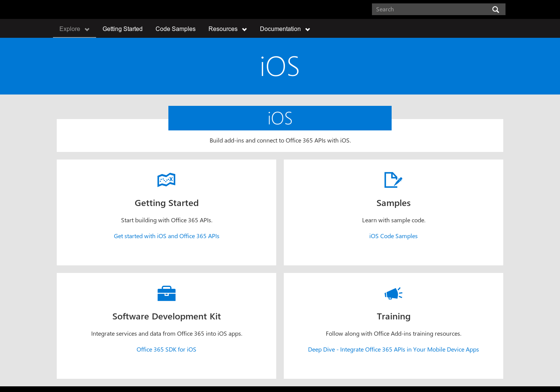Click the Samples document-and-pen icon
Viewport: 560px width, 392px height.
pos(393,180)
